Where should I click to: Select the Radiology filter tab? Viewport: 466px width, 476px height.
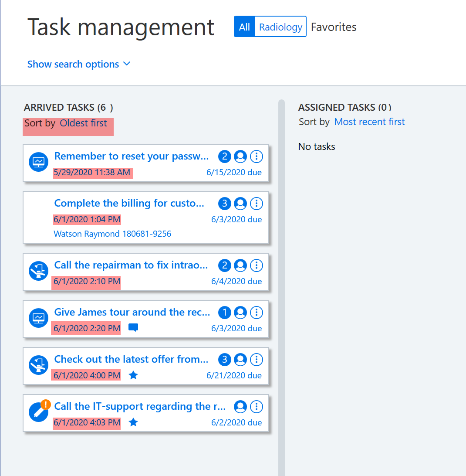pyautogui.click(x=280, y=27)
